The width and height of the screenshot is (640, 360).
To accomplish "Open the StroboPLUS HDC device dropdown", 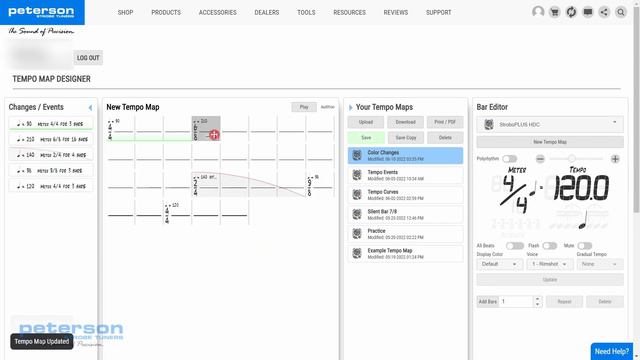I will click(x=550, y=124).
